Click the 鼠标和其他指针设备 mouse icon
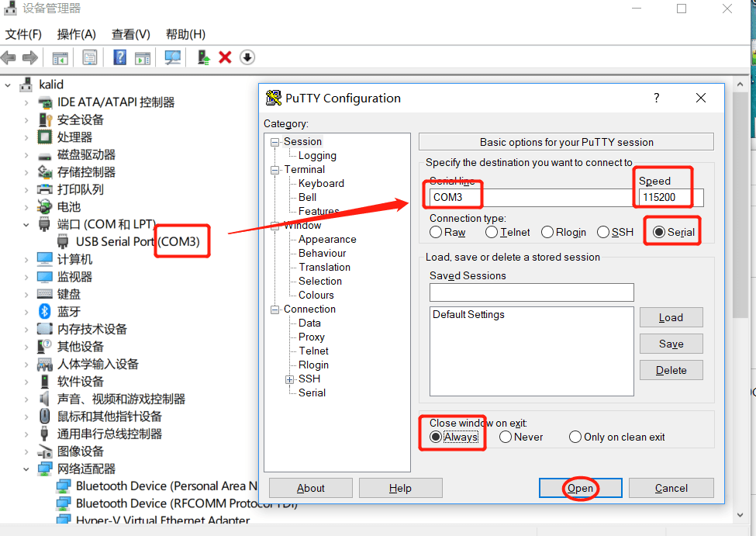 pos(44,416)
